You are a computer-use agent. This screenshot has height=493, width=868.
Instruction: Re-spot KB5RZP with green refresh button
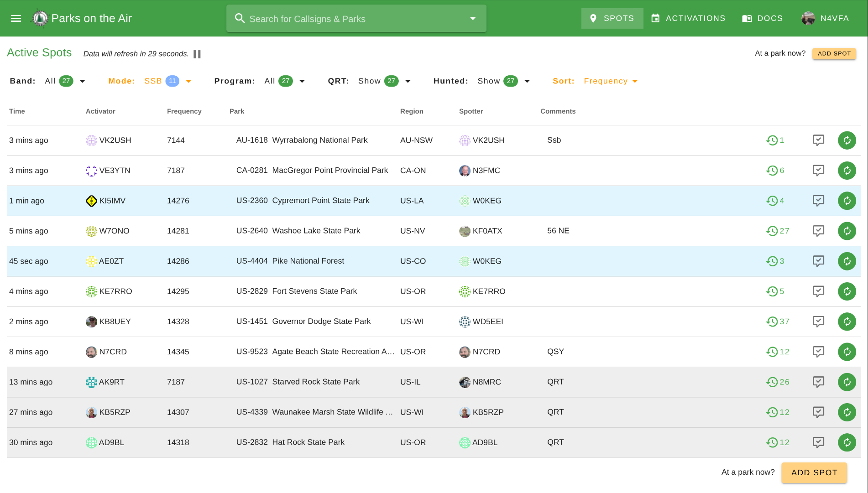click(847, 412)
